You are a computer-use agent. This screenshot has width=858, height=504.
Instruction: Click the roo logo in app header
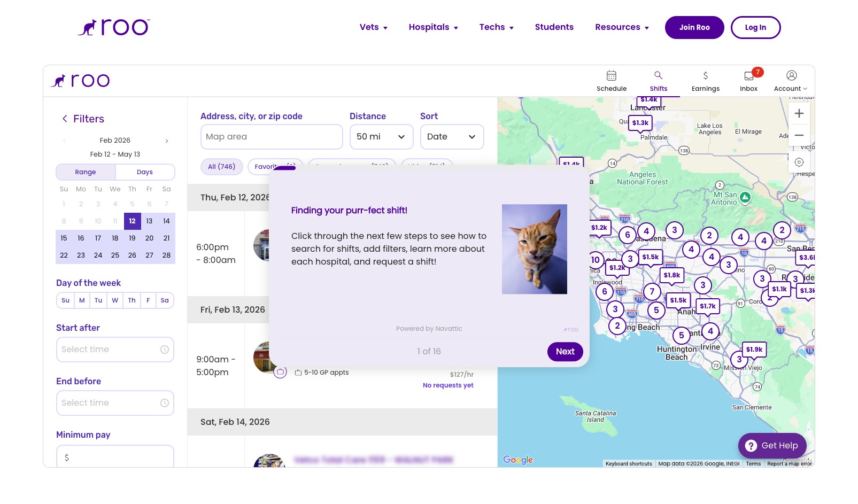coord(81,81)
